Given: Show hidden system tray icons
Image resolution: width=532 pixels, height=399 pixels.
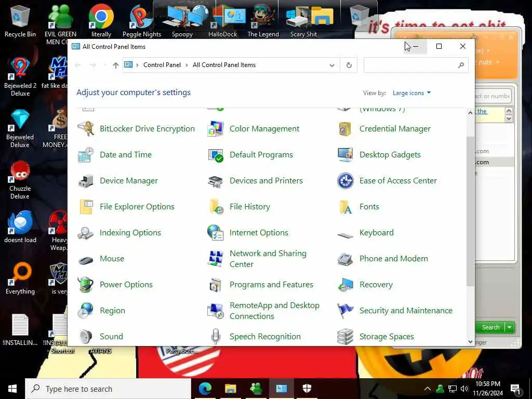Looking at the screenshot, I should click(x=428, y=389).
